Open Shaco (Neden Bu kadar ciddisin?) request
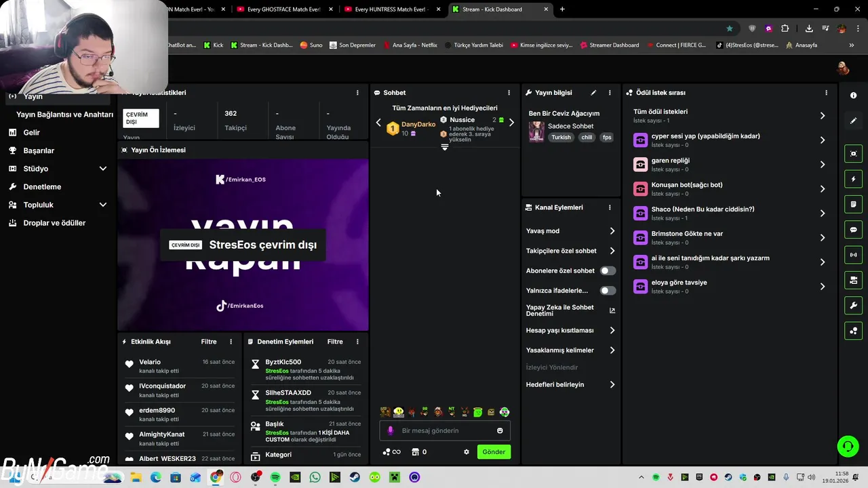The image size is (868, 488). 730,213
